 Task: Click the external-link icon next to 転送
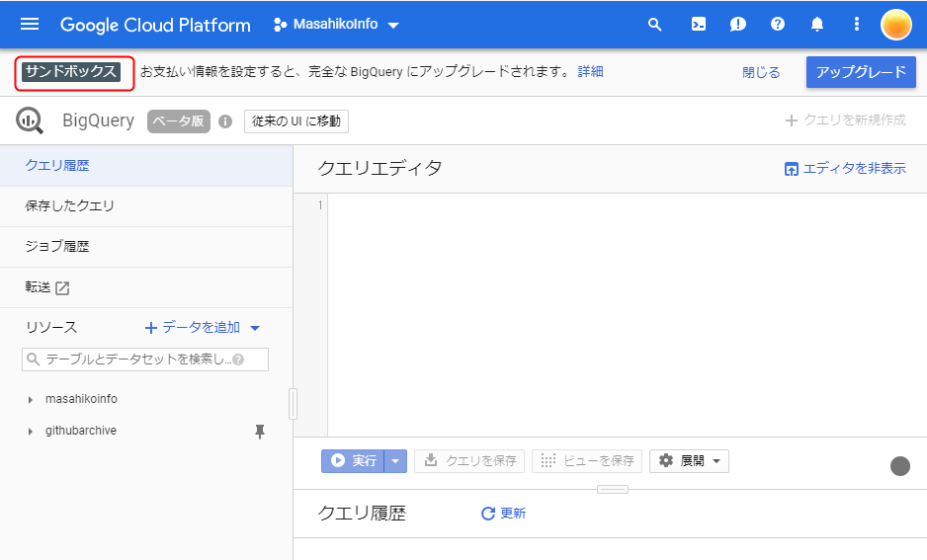click(62, 288)
